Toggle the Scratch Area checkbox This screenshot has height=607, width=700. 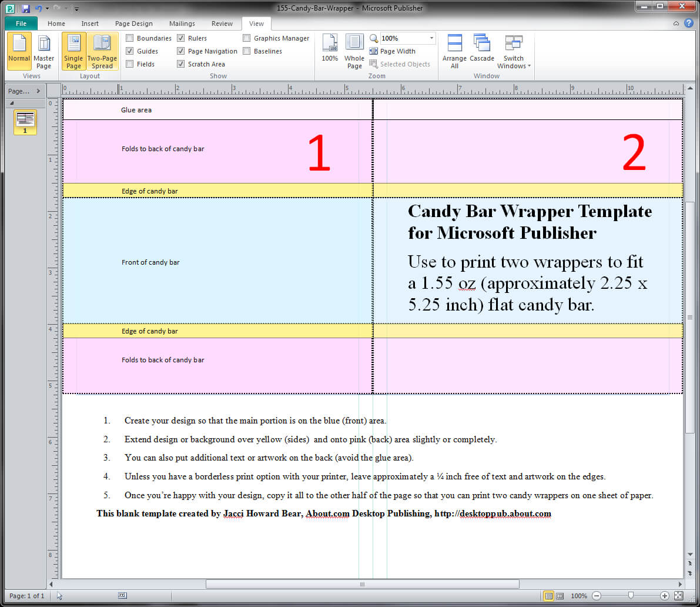pos(181,64)
